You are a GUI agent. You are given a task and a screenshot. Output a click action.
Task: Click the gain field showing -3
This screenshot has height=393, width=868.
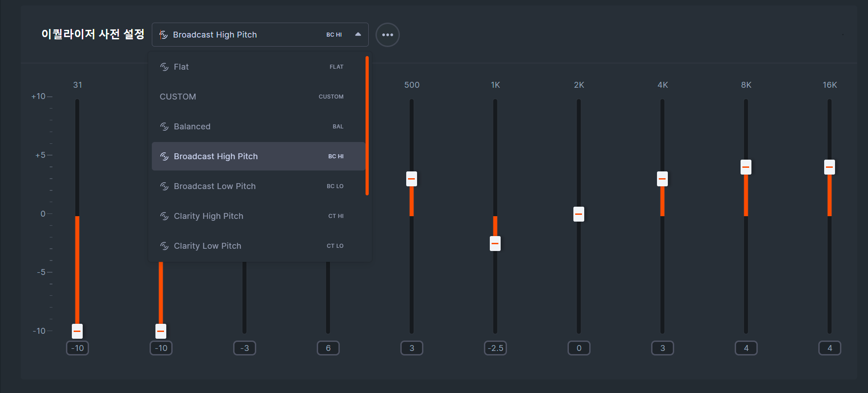244,348
